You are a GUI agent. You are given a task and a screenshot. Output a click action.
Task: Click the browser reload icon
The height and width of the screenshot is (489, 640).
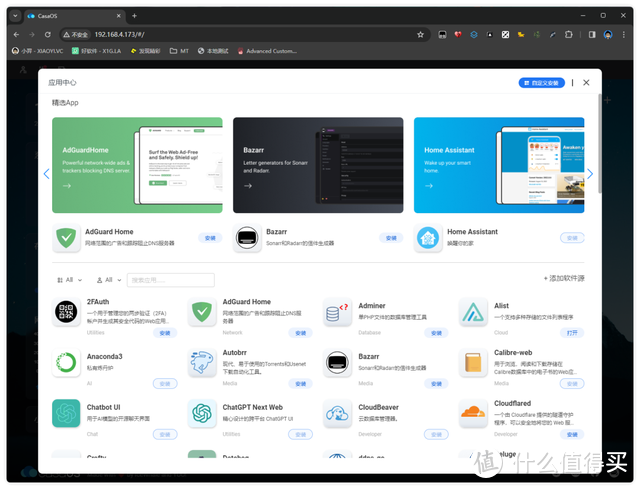48,35
